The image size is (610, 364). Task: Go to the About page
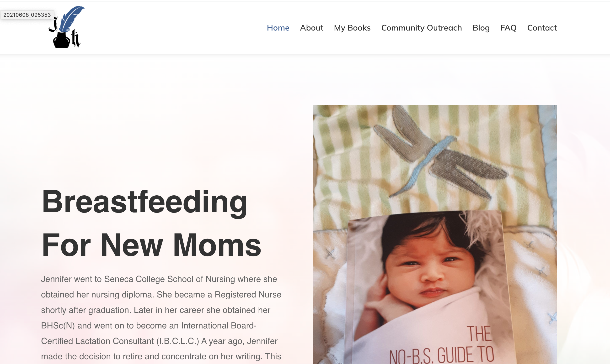(x=311, y=28)
